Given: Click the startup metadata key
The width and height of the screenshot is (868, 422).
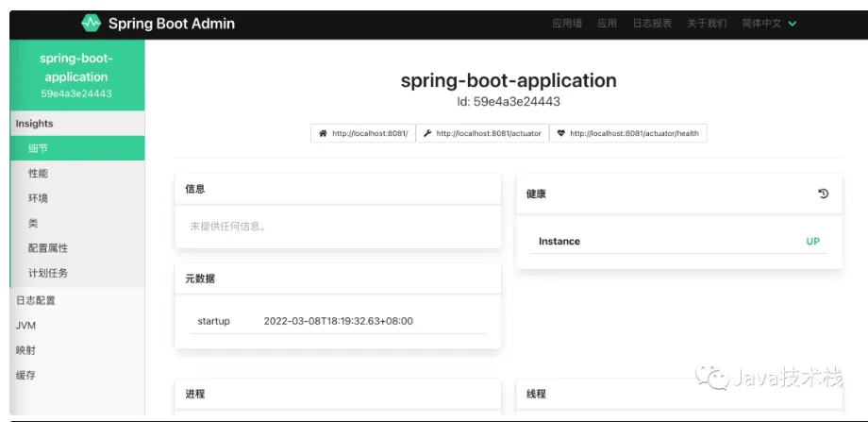Looking at the screenshot, I should (x=213, y=321).
